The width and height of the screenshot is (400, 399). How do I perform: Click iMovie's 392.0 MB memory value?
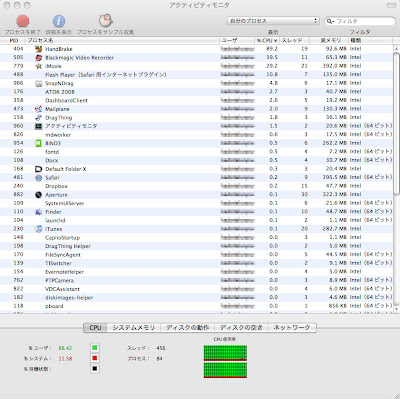[335, 66]
